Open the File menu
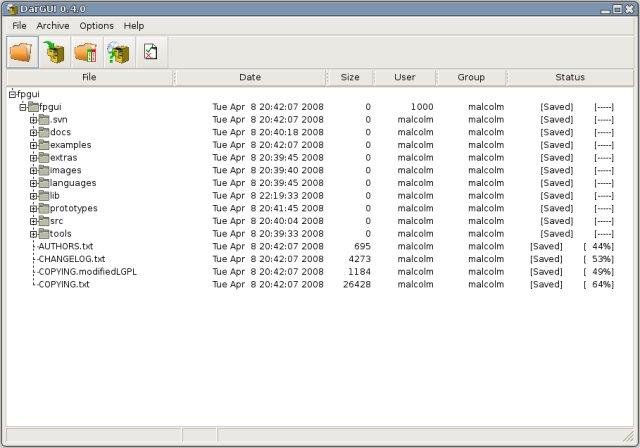This screenshot has height=448, width=640. click(x=19, y=25)
